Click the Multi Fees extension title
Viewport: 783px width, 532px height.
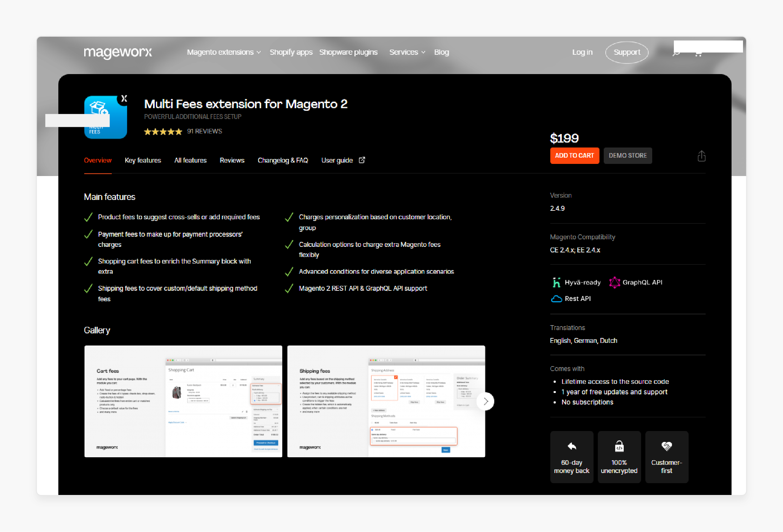click(245, 104)
